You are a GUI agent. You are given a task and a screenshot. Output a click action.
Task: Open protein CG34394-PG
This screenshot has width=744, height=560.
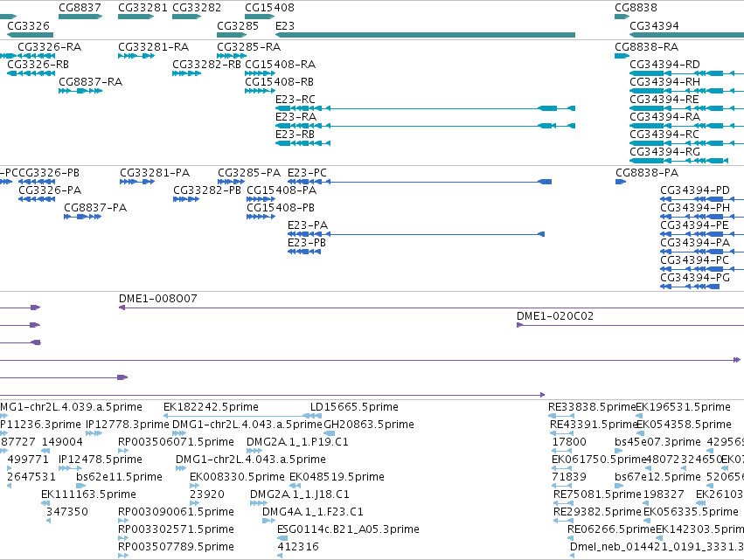pyautogui.click(x=695, y=278)
